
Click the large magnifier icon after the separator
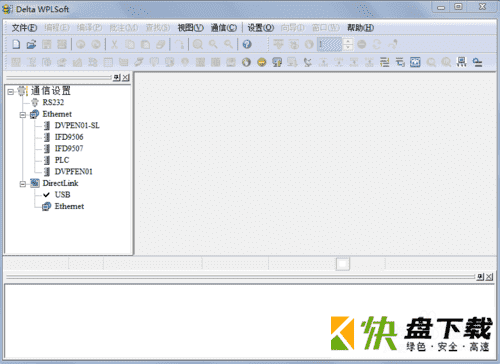[198, 44]
